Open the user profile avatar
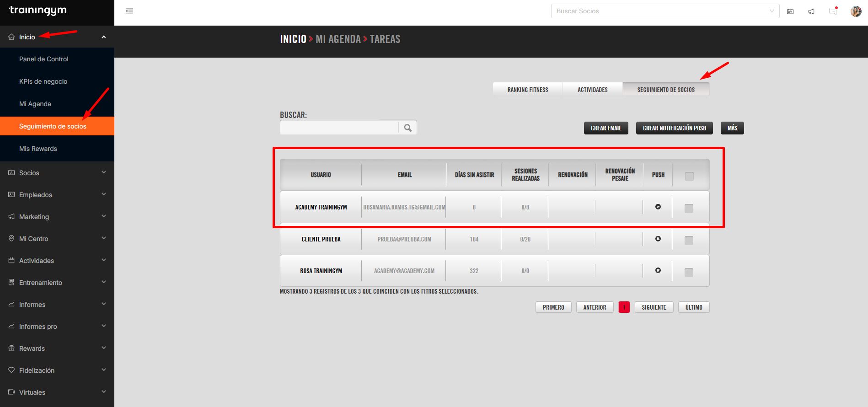The height and width of the screenshot is (407, 868). [856, 11]
